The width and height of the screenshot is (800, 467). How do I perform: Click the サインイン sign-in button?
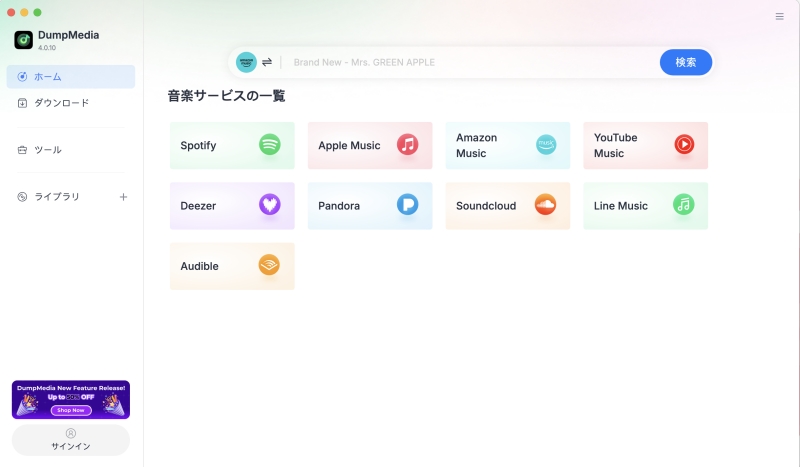pyautogui.click(x=71, y=440)
